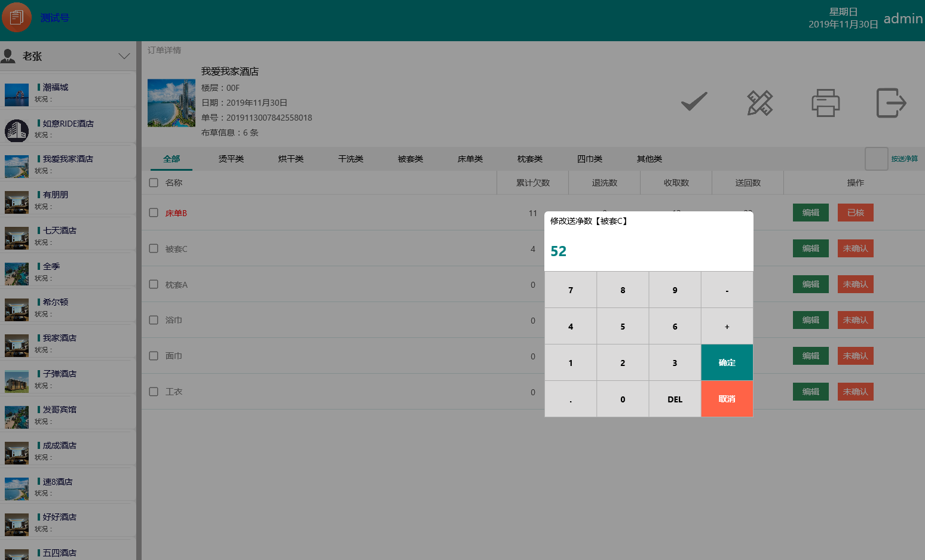Click the printer icon
Image resolution: width=925 pixels, height=560 pixels.
point(826,103)
